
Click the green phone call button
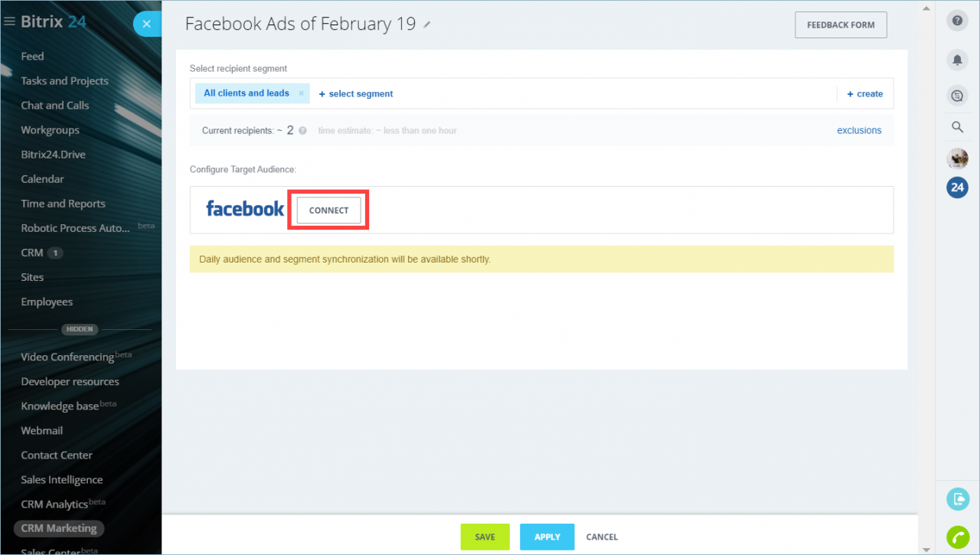point(958,537)
